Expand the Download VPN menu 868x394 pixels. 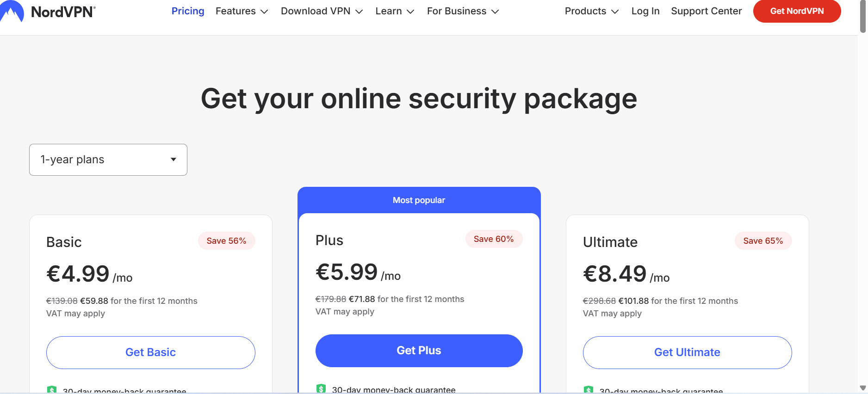(x=322, y=11)
